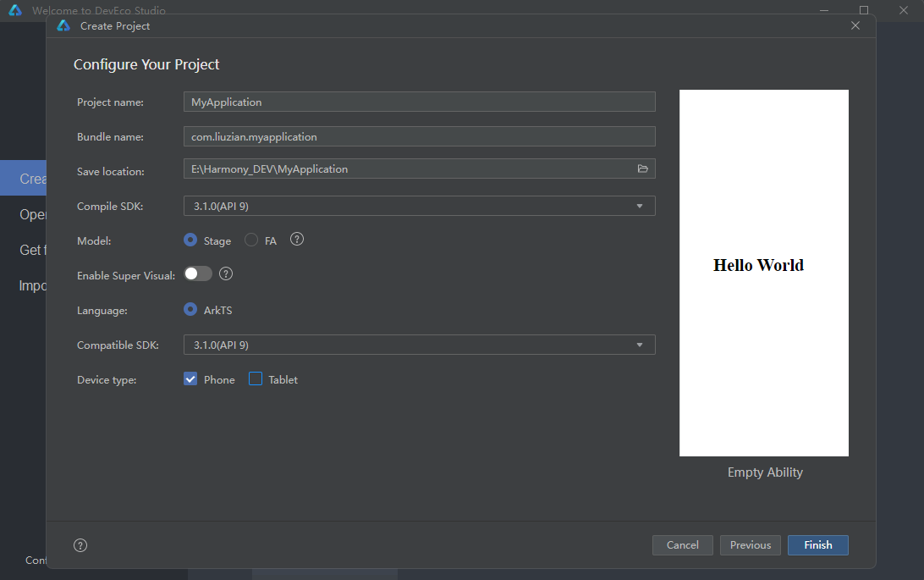
Task: Click the Configure link in Welcome window
Action: coord(36,560)
